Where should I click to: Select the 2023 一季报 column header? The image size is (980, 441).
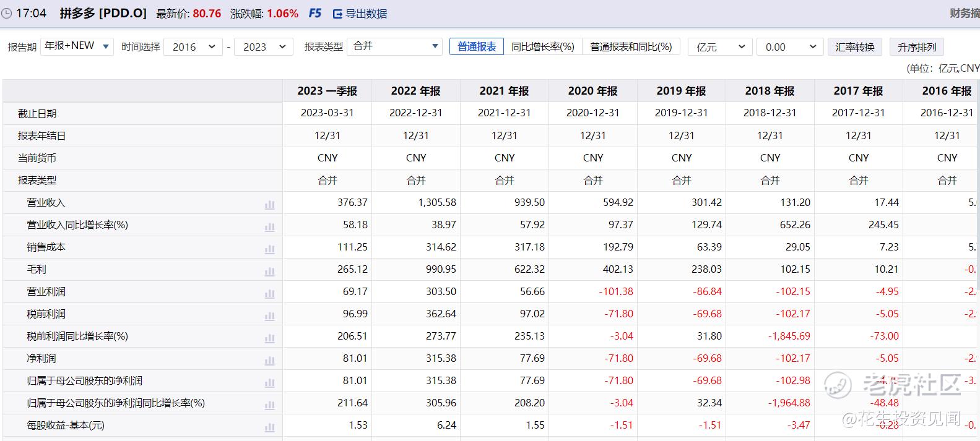(x=327, y=91)
